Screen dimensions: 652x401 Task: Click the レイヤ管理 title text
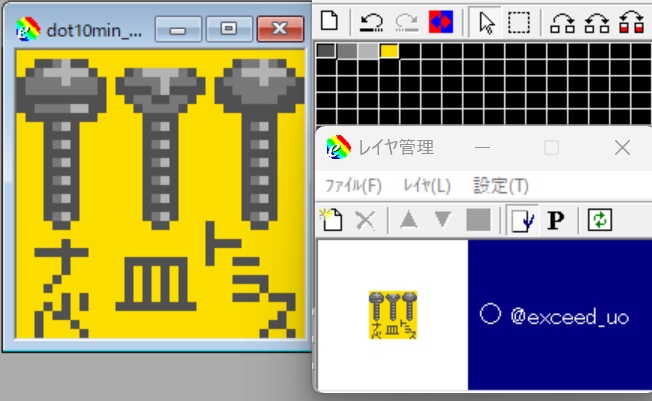click(x=396, y=148)
